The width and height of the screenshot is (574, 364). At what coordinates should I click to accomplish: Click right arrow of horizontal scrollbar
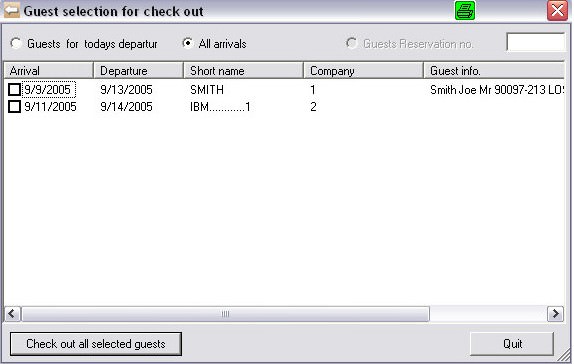coord(555,314)
